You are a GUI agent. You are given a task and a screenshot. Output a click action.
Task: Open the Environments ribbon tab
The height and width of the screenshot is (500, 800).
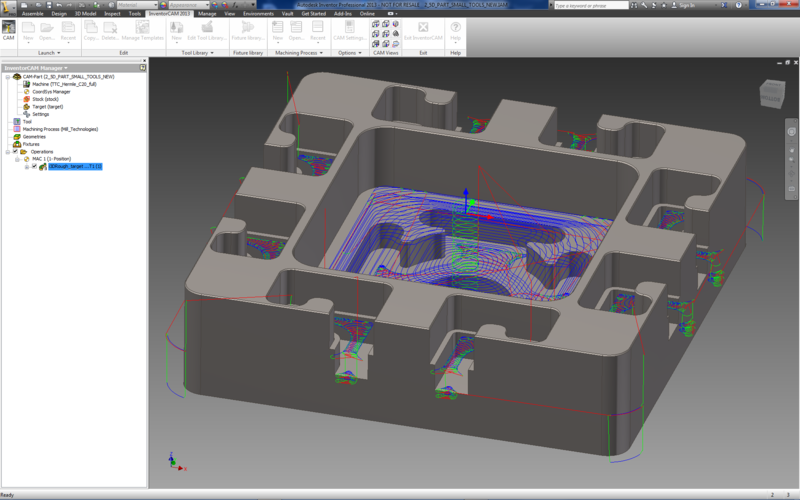pyautogui.click(x=258, y=14)
